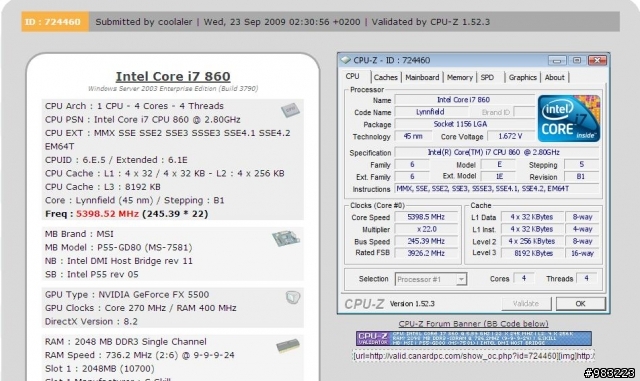Click the Specification field text
This screenshot has height=381, width=640.
click(x=496, y=152)
